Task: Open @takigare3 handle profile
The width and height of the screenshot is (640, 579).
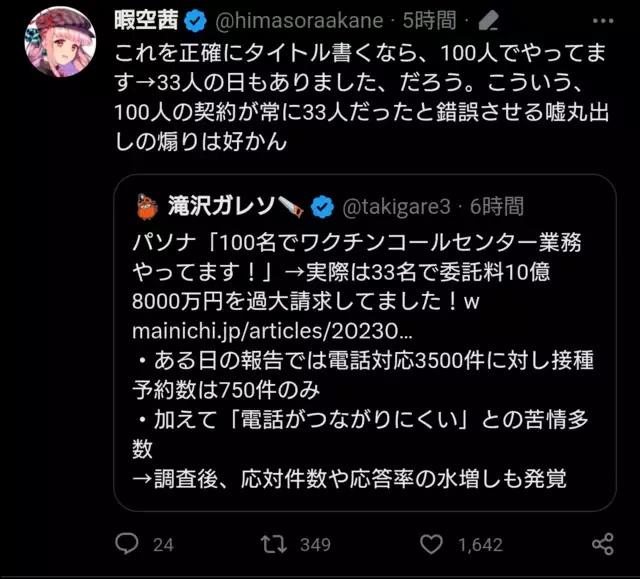Action: tap(396, 207)
